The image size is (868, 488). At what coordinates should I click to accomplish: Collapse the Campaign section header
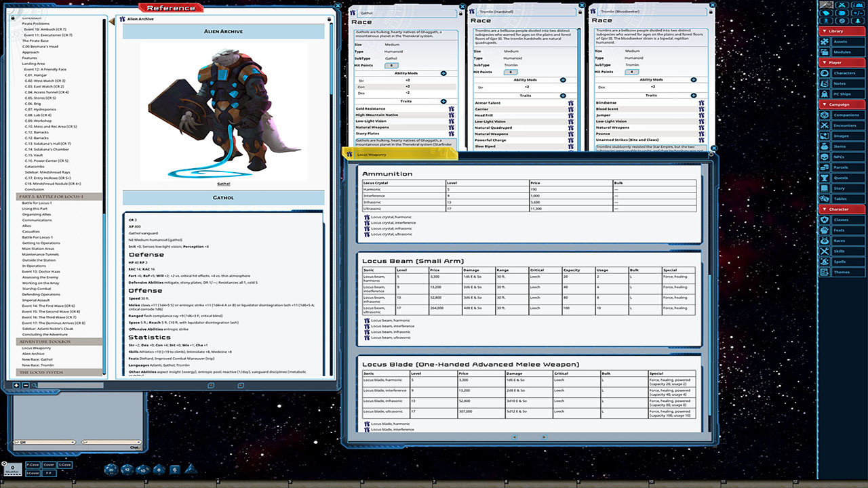click(x=841, y=104)
